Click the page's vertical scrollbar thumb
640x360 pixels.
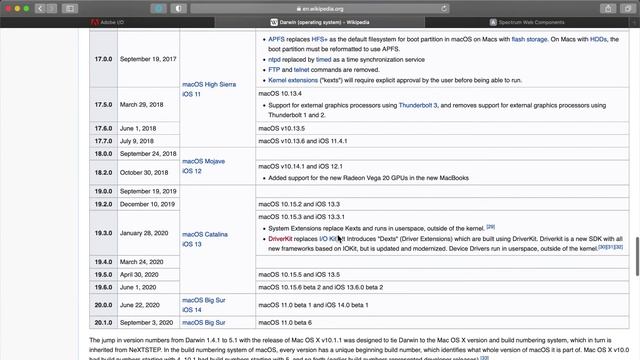tap(637, 256)
